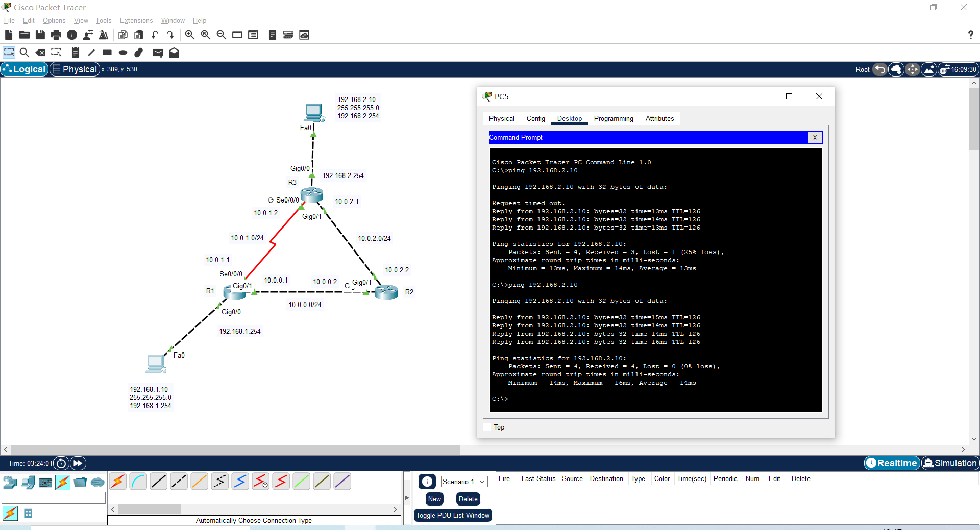980x530 pixels.
Task: Open the Activity Wizard icon
Action: coord(88,35)
